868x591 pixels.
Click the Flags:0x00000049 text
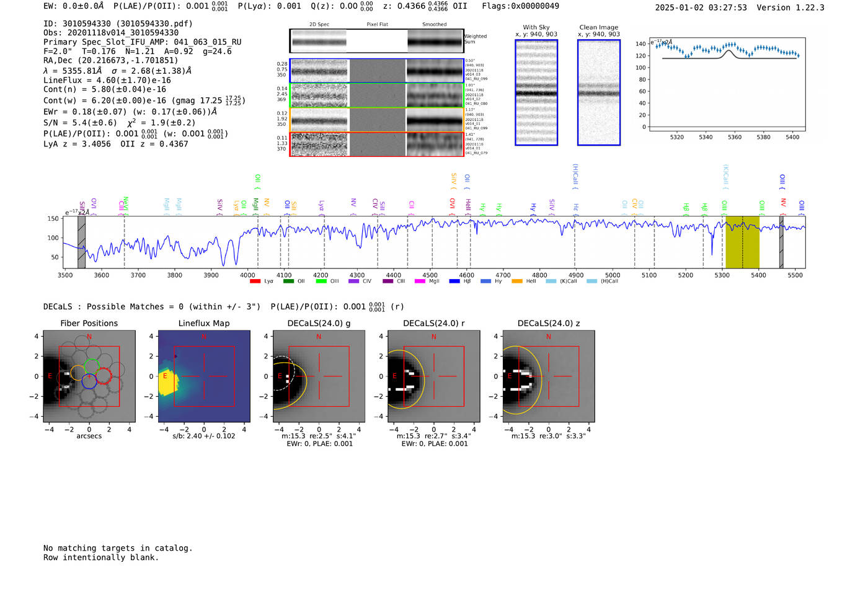520,6
